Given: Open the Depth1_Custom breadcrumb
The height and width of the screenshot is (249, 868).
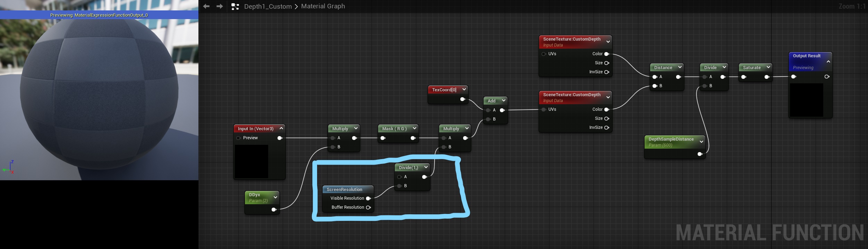Looking at the screenshot, I should [x=268, y=6].
